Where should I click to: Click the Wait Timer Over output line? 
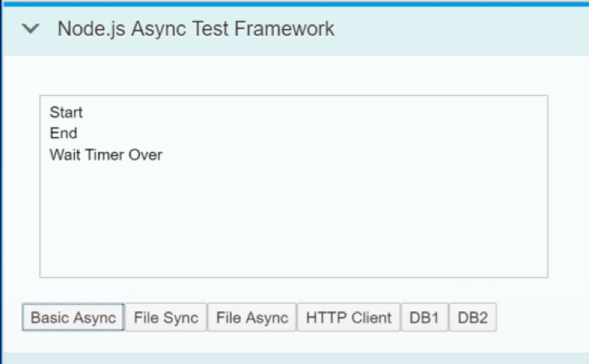(x=106, y=154)
